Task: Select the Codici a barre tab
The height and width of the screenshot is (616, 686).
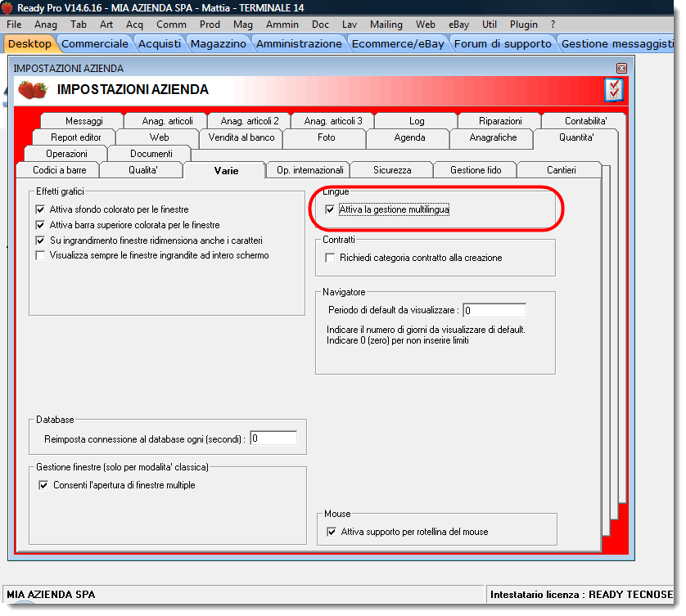Action: pos(58,170)
